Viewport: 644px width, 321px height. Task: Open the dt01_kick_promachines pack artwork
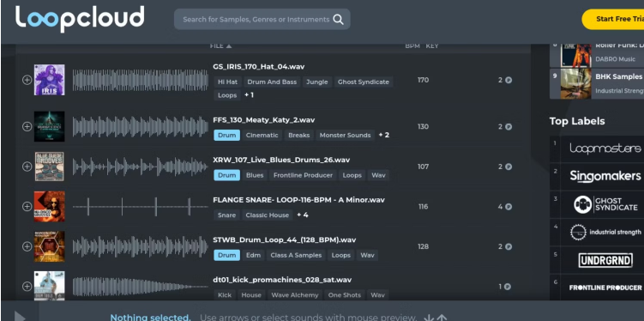click(x=49, y=286)
